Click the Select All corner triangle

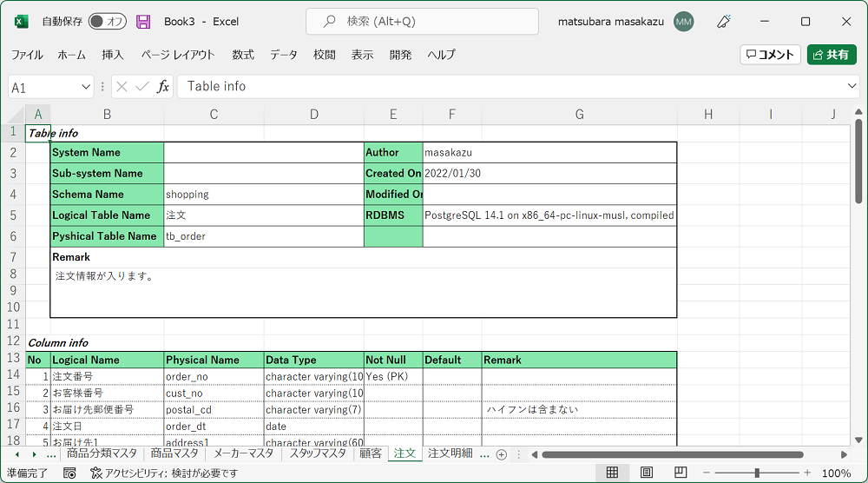(x=17, y=115)
